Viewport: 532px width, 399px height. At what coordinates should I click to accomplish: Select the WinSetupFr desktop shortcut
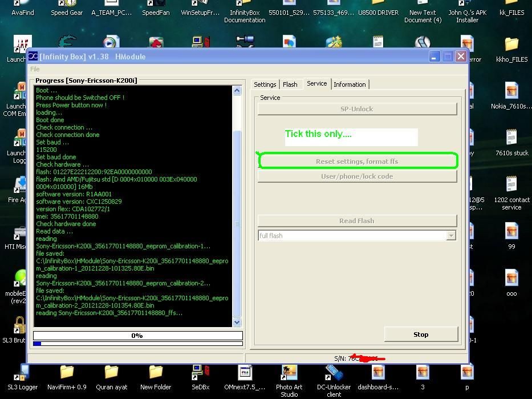(200, 9)
